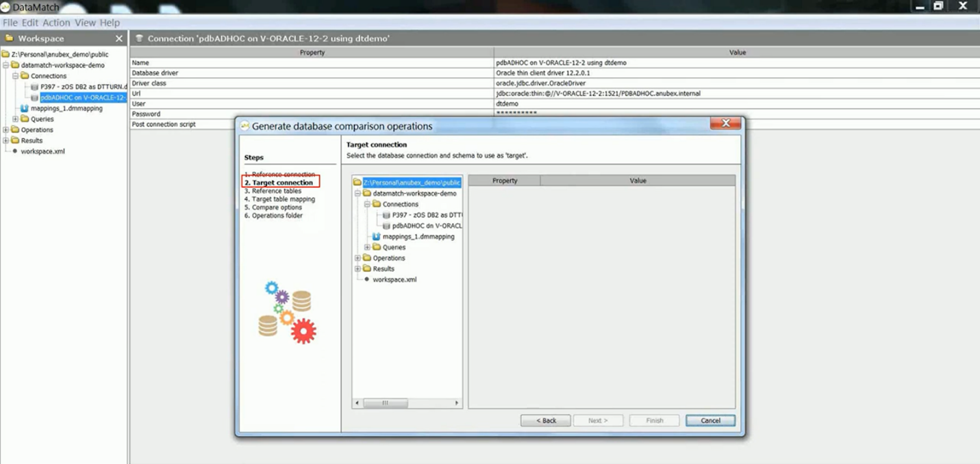Click right scroll arrow under dialog tree
980x464 pixels.
(x=456, y=403)
